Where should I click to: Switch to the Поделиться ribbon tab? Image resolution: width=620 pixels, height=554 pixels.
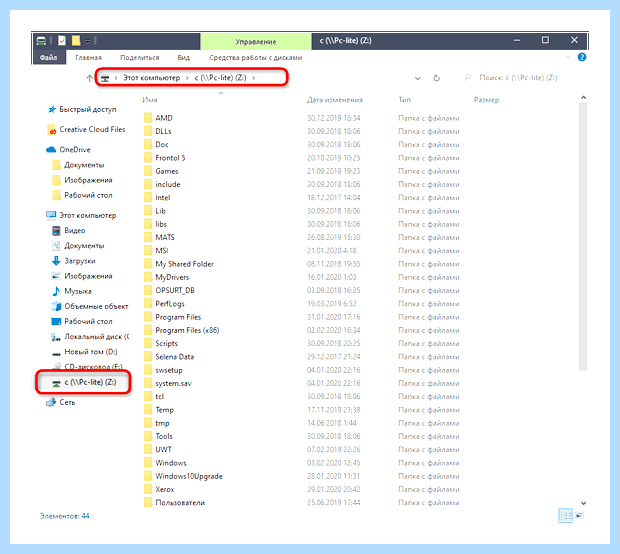[140, 58]
